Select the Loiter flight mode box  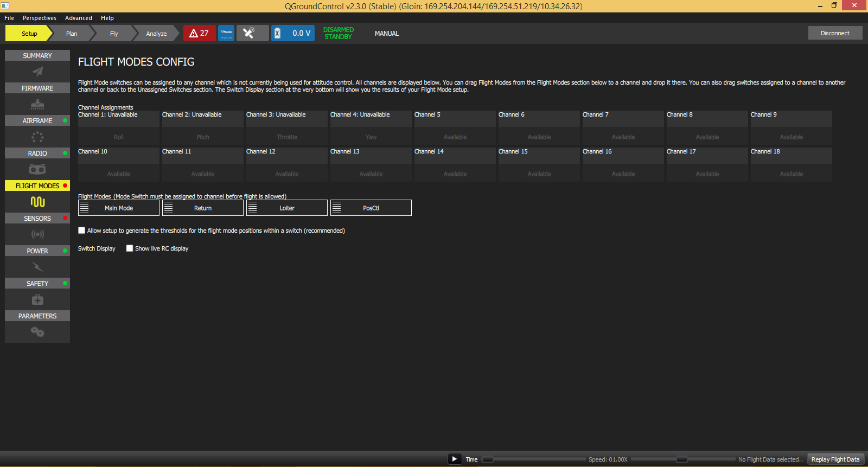pos(287,208)
